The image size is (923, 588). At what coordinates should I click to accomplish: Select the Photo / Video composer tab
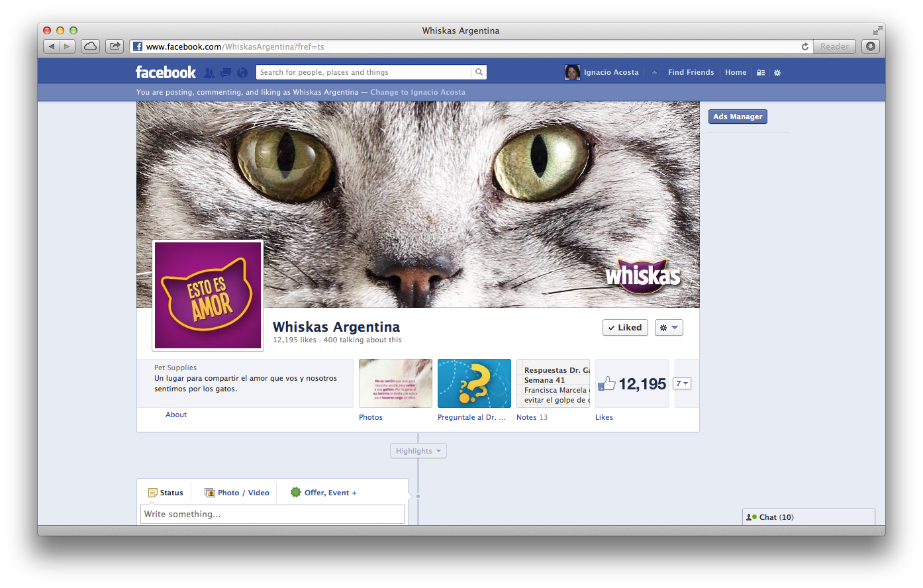click(237, 493)
